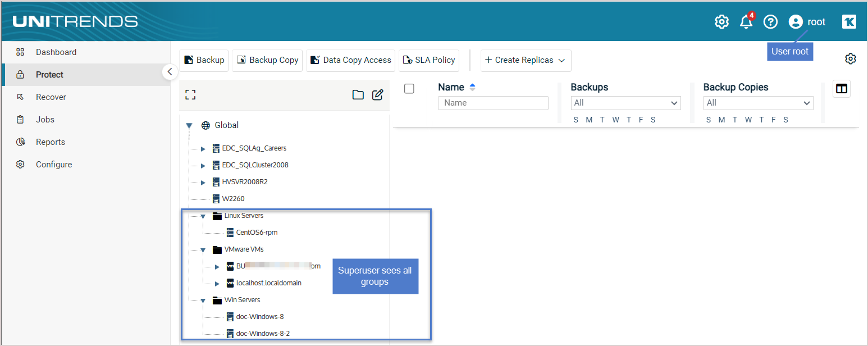The height and width of the screenshot is (346, 868).
Task: Click the Backups column header
Action: [590, 87]
